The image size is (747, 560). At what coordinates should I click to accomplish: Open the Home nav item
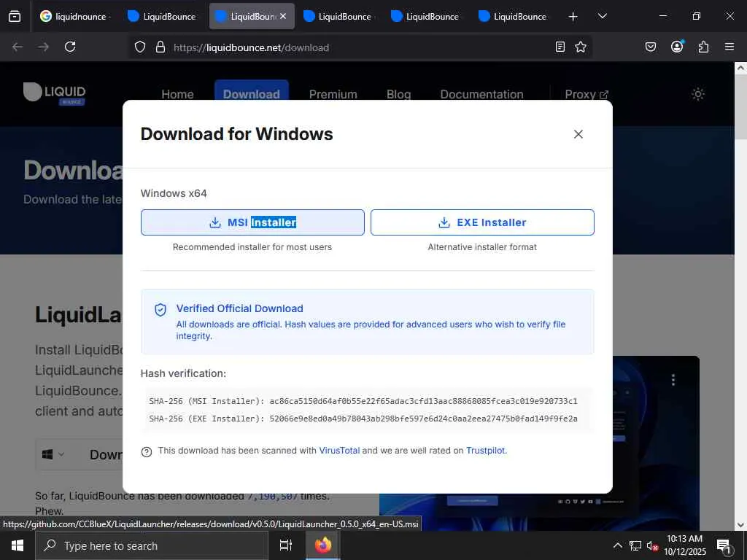click(177, 94)
